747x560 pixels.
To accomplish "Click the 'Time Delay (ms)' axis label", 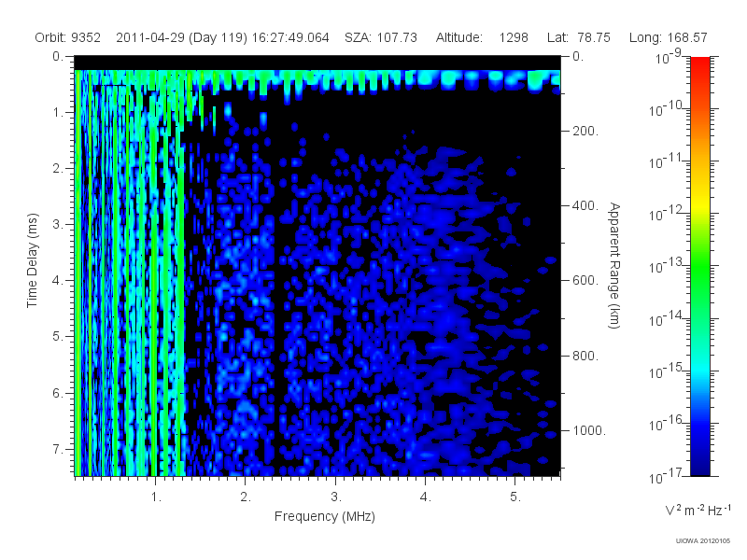I will 32,260.
